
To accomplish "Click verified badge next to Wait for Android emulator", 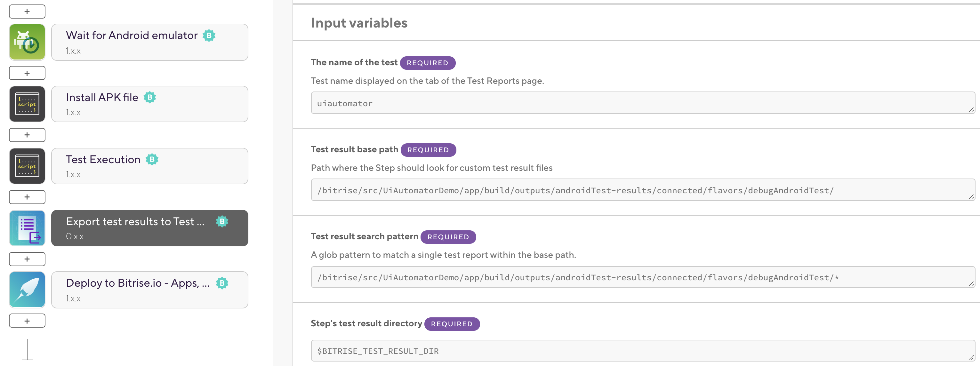I will click(x=209, y=36).
